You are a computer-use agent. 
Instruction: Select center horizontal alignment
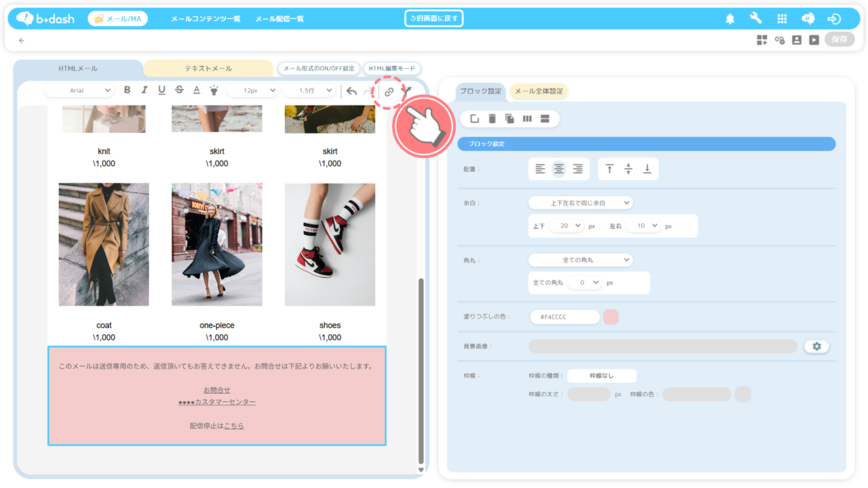click(559, 169)
